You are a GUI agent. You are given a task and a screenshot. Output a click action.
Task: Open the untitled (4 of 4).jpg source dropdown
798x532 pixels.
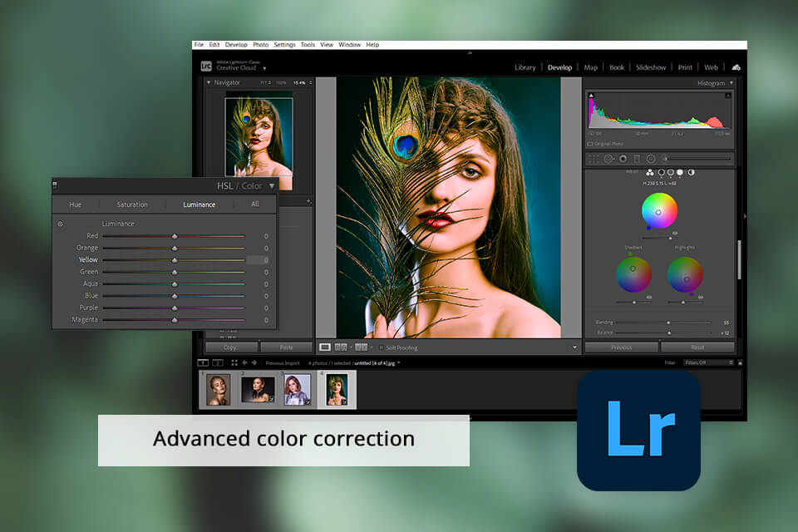coord(399,363)
